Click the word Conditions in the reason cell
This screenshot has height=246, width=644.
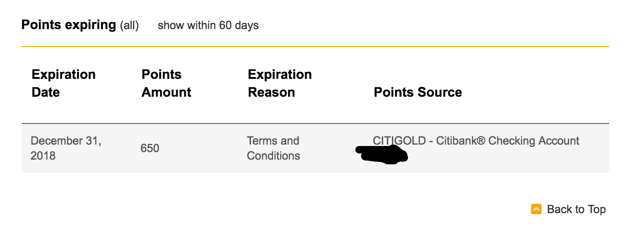click(274, 155)
